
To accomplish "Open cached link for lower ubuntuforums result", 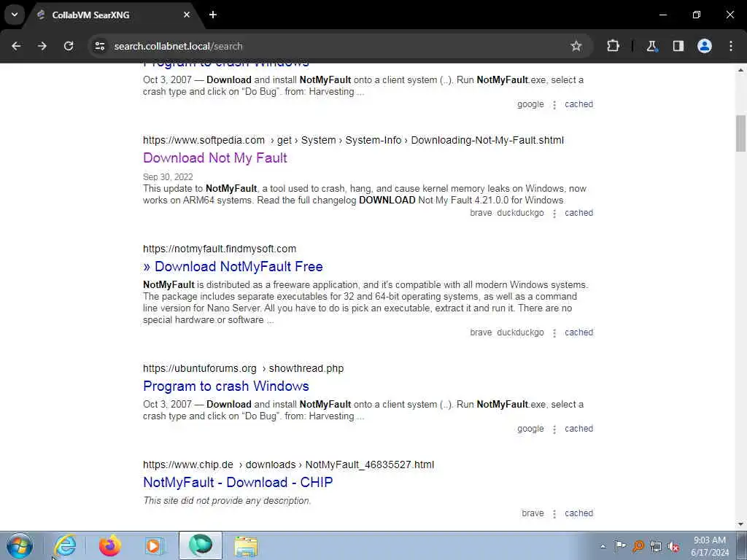I will pos(578,429).
